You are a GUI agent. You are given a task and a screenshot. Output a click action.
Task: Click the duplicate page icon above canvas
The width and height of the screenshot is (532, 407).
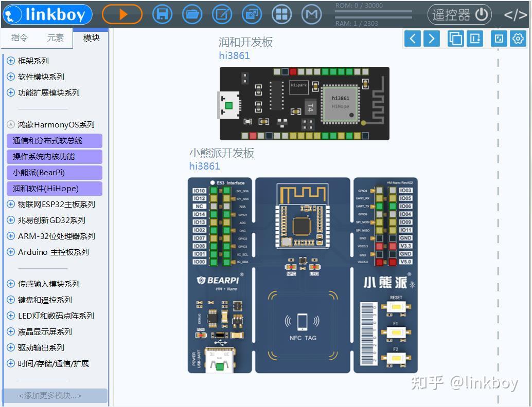tap(455, 38)
